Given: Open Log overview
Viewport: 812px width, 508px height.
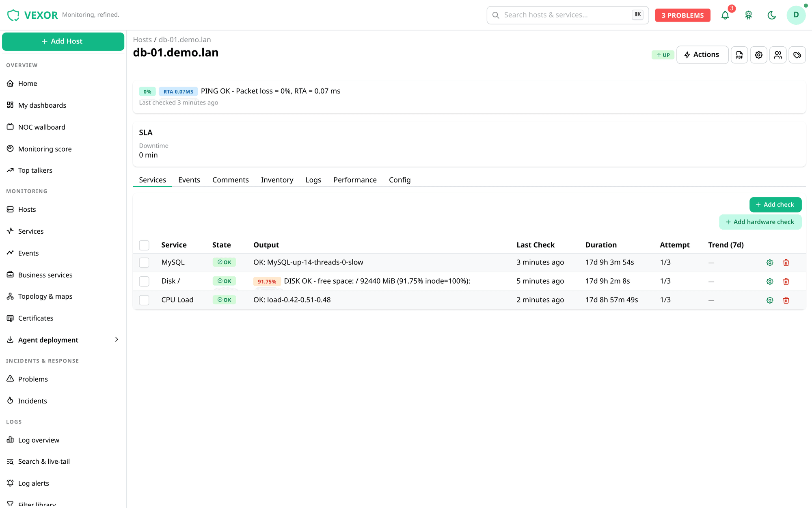Looking at the screenshot, I should pyautogui.click(x=63, y=440).
